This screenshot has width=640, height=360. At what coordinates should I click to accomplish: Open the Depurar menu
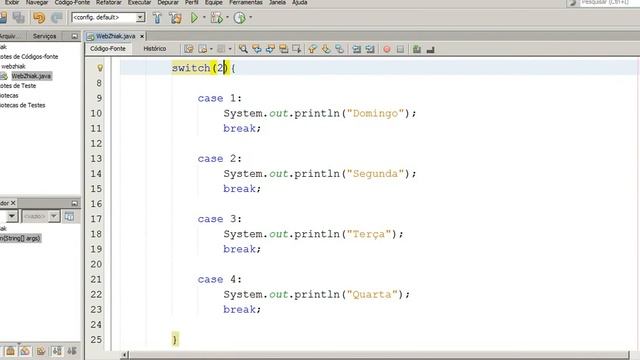[168, 3]
